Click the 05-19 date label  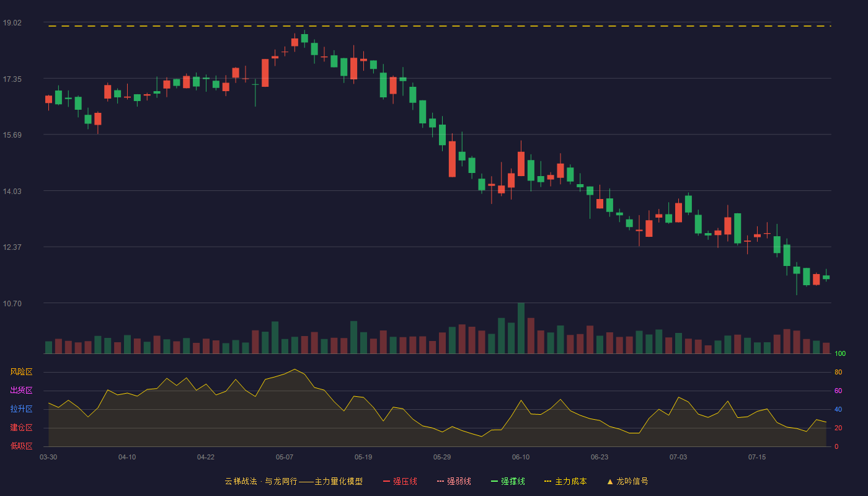[x=363, y=457]
